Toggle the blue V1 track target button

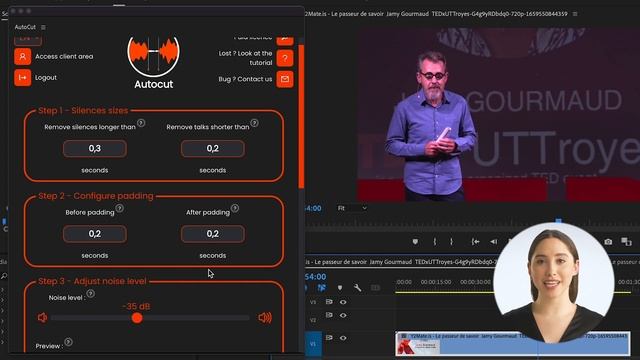[313, 344]
